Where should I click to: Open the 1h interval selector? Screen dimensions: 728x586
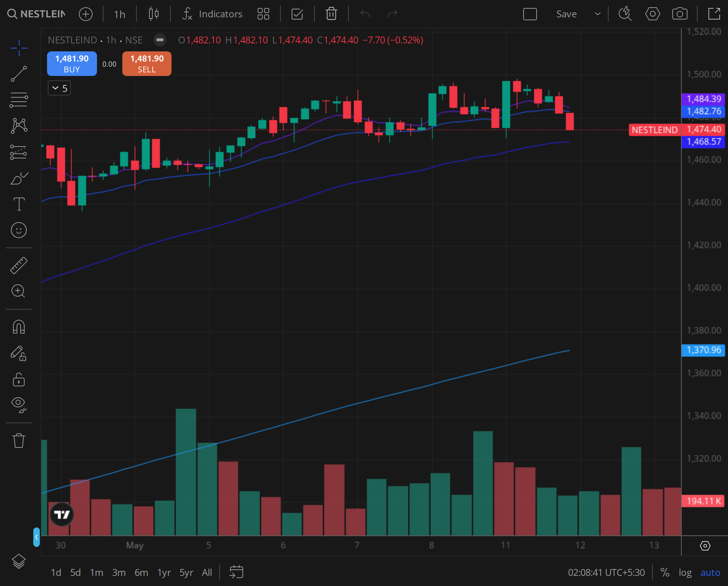coord(119,14)
